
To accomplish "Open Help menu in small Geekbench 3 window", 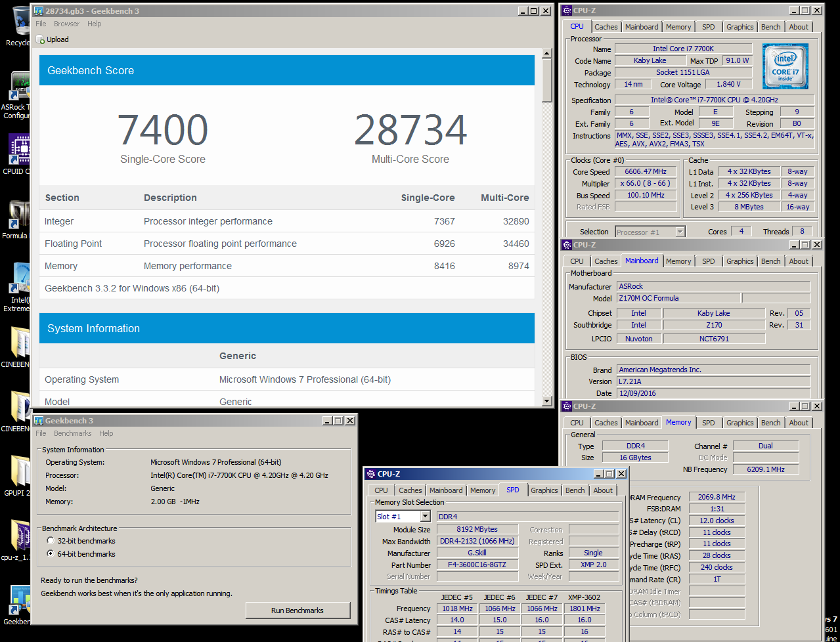I will (x=106, y=433).
